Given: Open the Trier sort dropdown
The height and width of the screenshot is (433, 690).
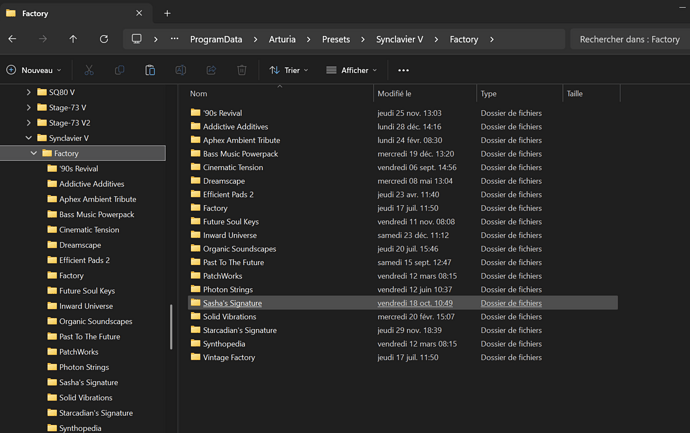Looking at the screenshot, I should coord(289,70).
